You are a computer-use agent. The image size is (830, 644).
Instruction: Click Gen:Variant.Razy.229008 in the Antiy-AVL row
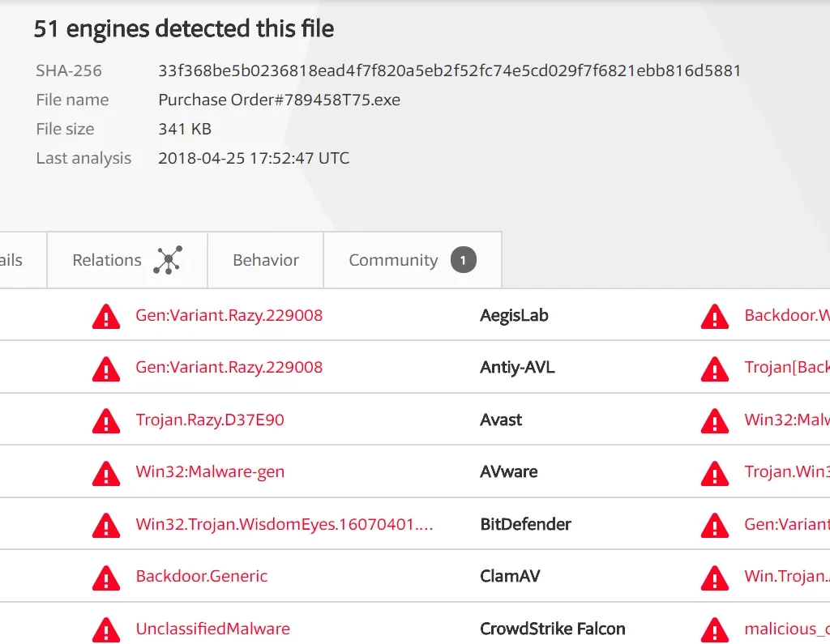tap(229, 367)
